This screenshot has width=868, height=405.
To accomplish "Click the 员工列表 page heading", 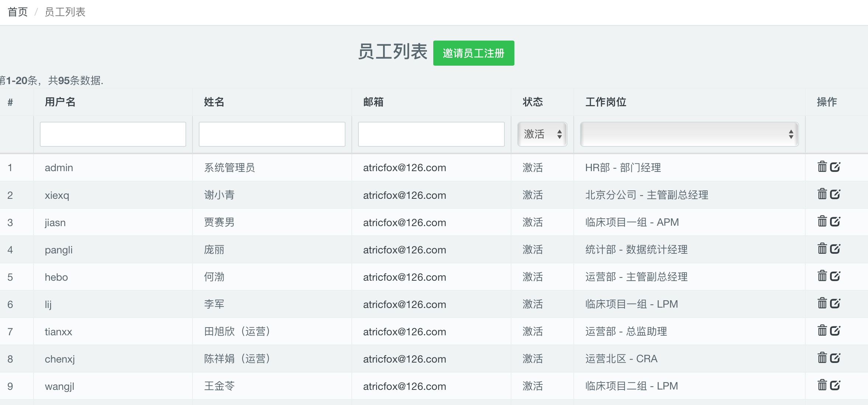I will (392, 52).
